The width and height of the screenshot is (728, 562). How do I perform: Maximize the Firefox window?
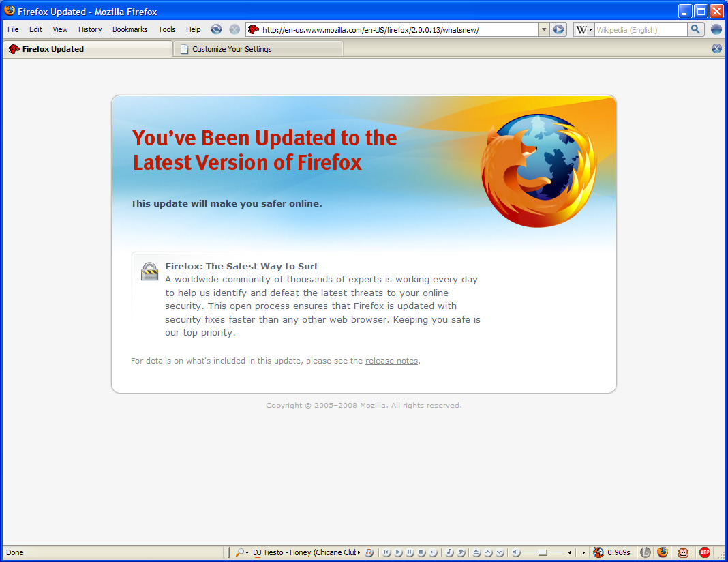(x=701, y=11)
